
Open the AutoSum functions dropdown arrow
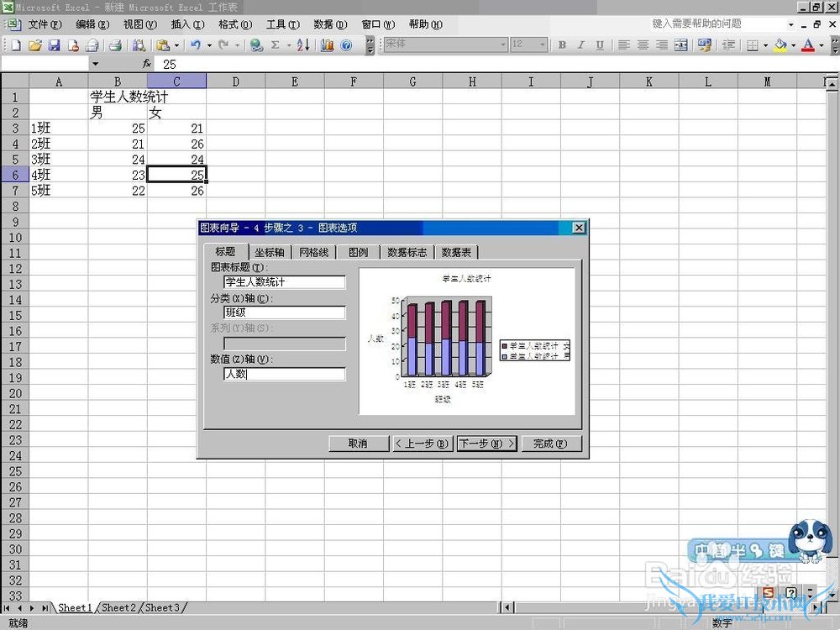point(289,45)
